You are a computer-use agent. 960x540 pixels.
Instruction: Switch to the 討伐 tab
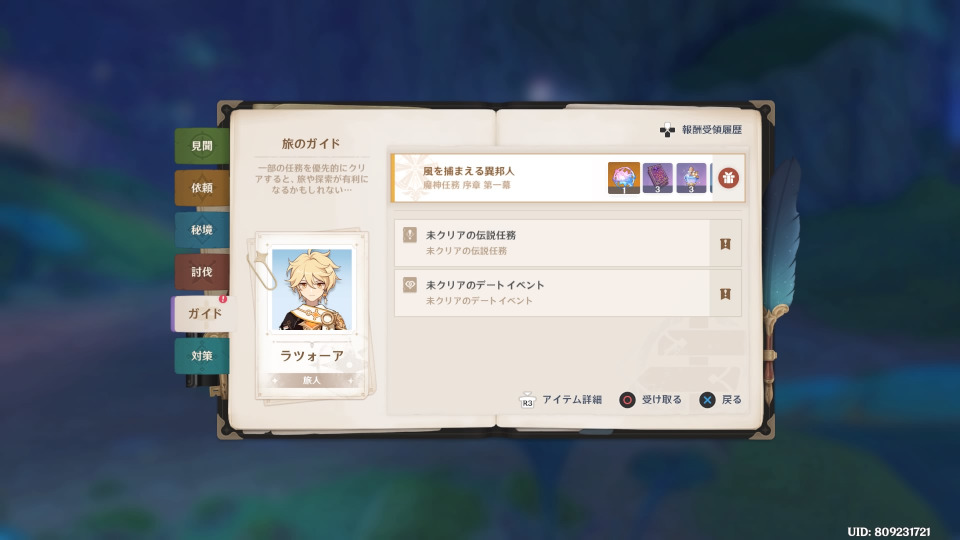point(201,272)
